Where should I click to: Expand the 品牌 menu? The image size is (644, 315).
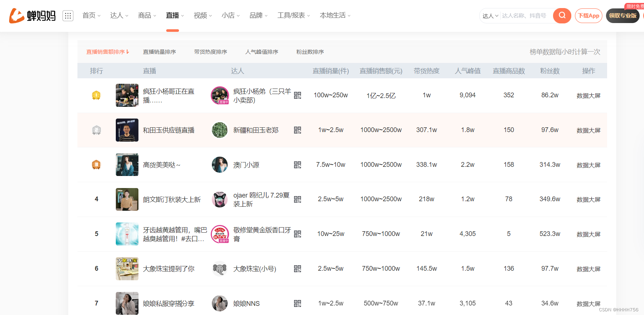(x=258, y=15)
